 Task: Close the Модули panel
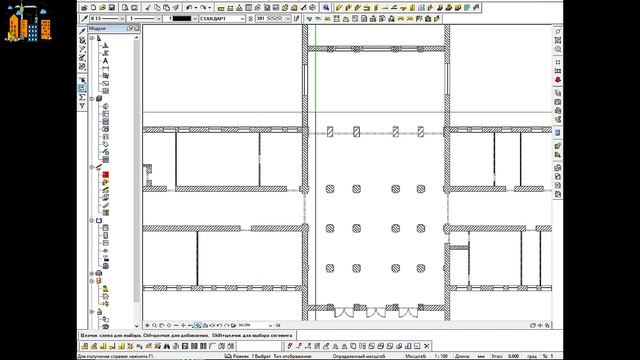(x=137, y=28)
